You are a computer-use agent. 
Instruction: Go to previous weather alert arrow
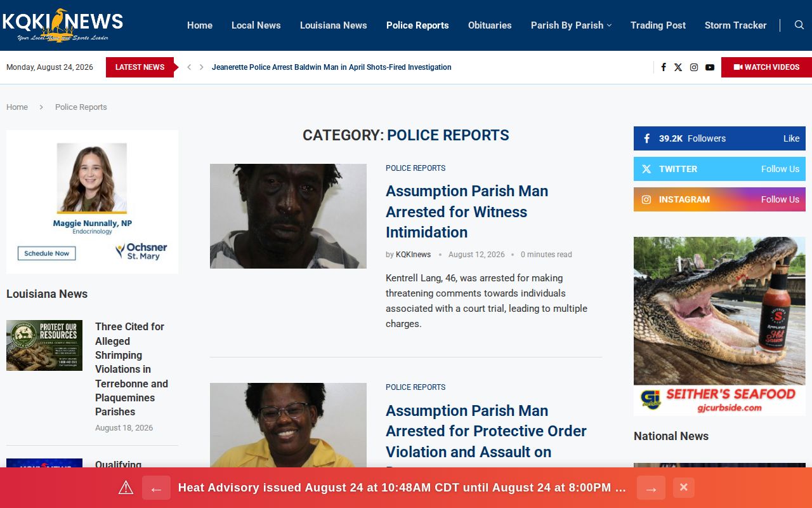click(x=156, y=488)
